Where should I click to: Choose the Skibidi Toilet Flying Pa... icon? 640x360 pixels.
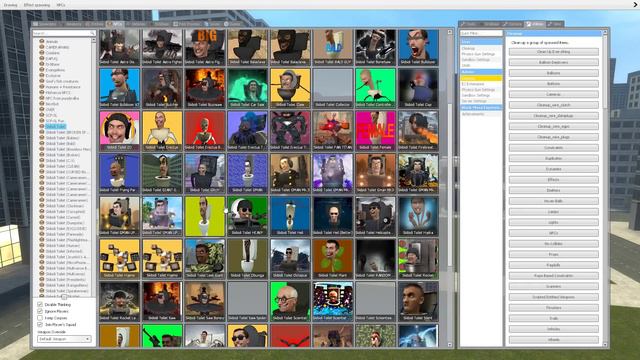tap(119, 173)
